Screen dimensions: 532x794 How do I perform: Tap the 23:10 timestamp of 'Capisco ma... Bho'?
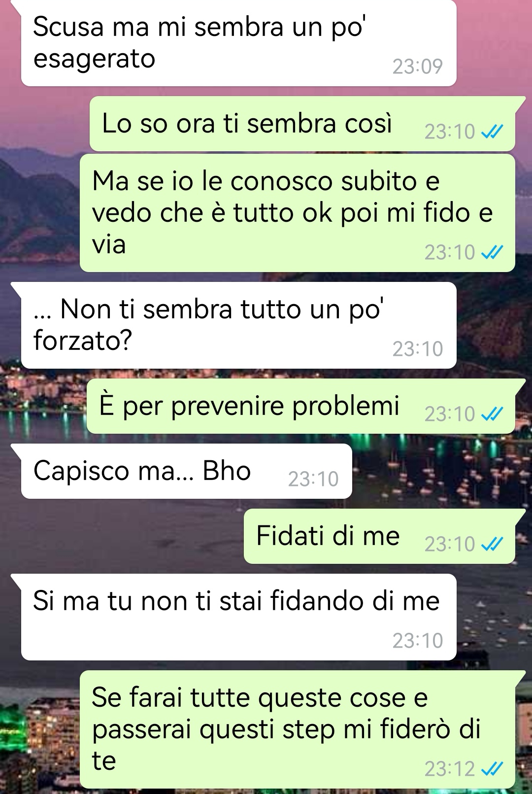pyautogui.click(x=313, y=479)
